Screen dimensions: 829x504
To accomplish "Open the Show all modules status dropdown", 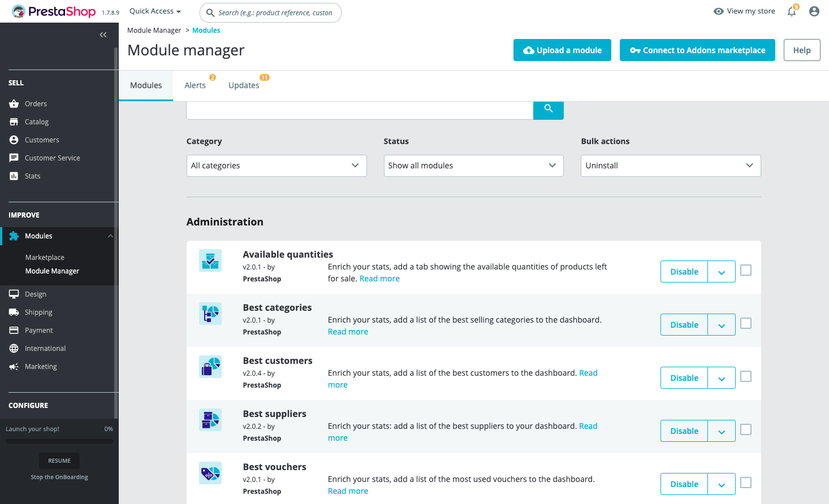I will click(x=474, y=166).
